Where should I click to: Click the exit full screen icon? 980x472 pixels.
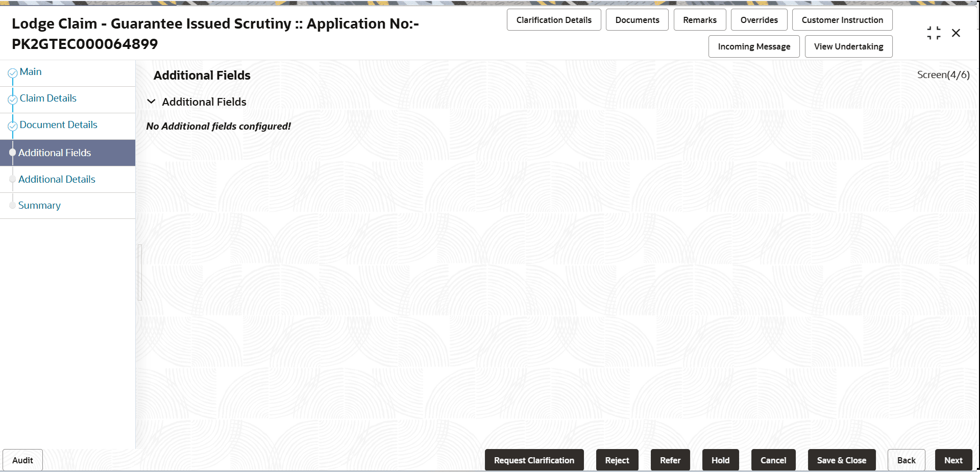tap(934, 33)
